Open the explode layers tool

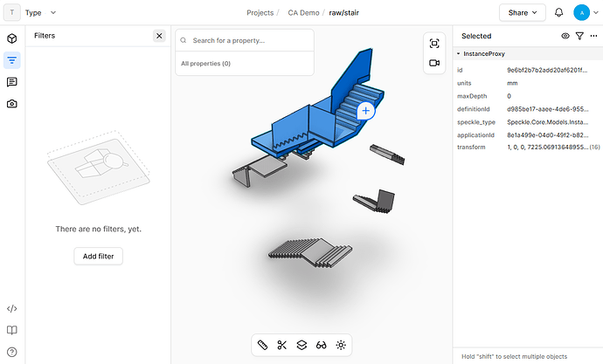(x=301, y=345)
